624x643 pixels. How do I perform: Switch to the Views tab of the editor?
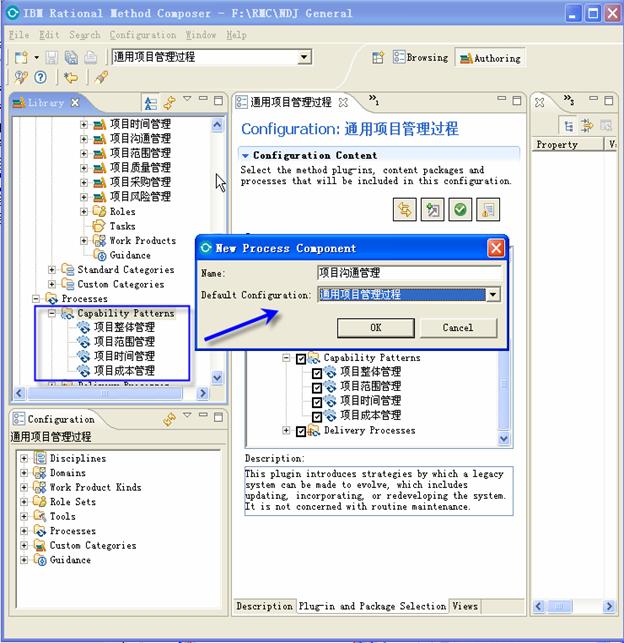(x=465, y=607)
